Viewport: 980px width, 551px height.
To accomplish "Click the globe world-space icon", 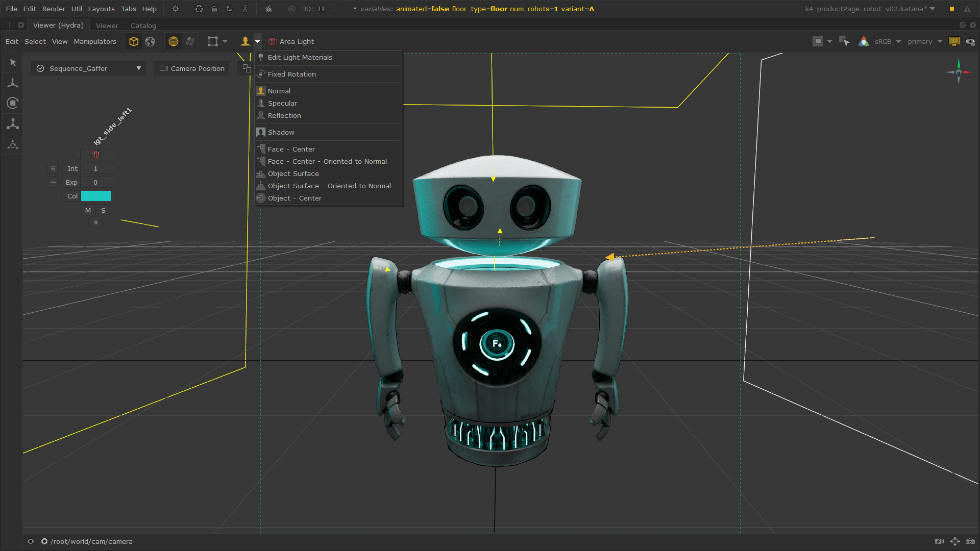I will pos(150,41).
